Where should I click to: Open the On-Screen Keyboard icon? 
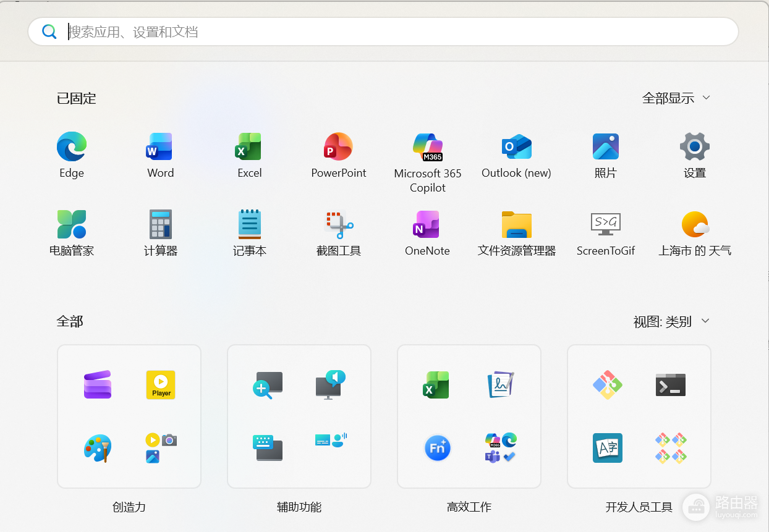tap(268, 448)
